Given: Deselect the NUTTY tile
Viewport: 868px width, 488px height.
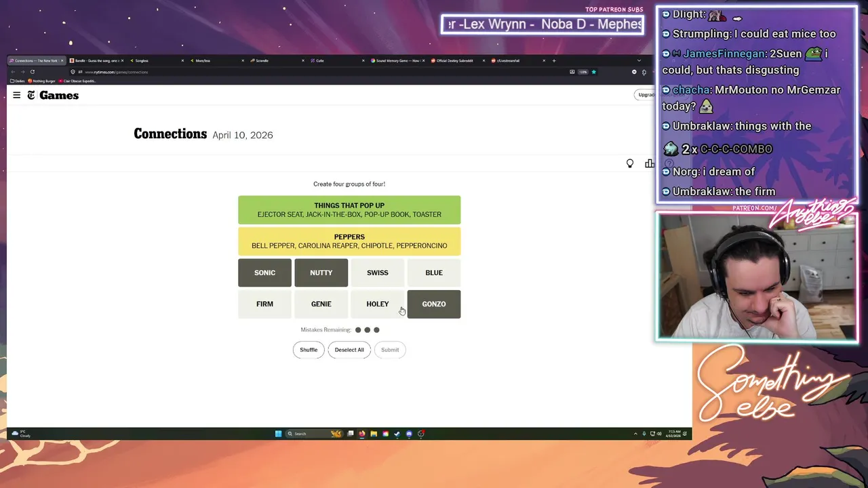Looking at the screenshot, I should click(x=321, y=272).
